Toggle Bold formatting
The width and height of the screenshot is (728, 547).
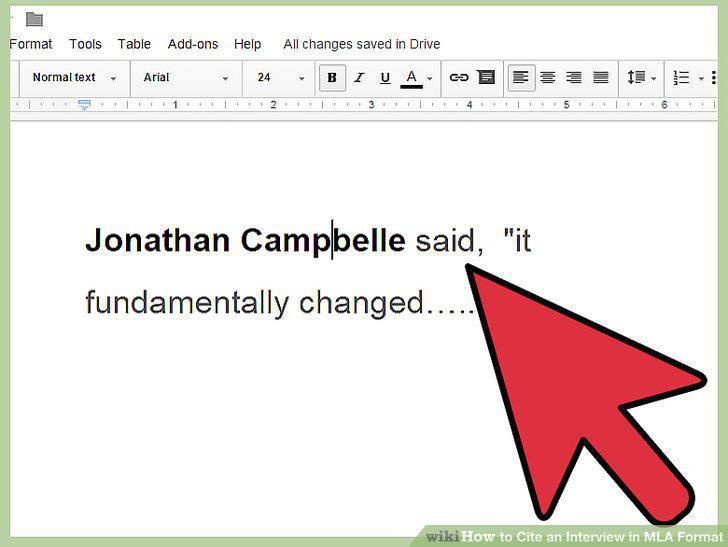point(332,78)
